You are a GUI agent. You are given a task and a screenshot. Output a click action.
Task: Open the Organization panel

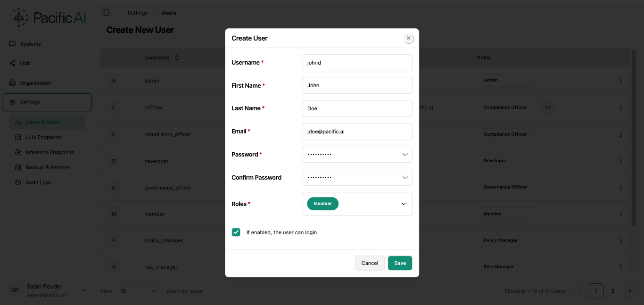(x=35, y=82)
